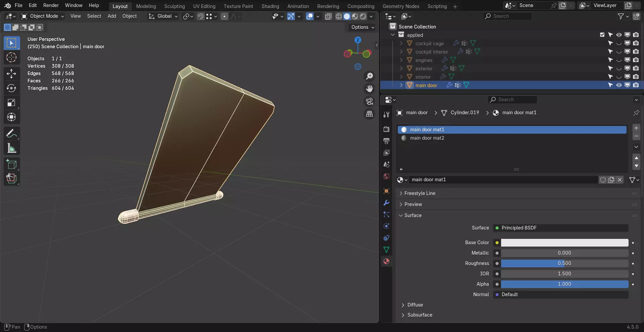
Task: Open the Object Constraints properties tab
Action: click(386, 238)
